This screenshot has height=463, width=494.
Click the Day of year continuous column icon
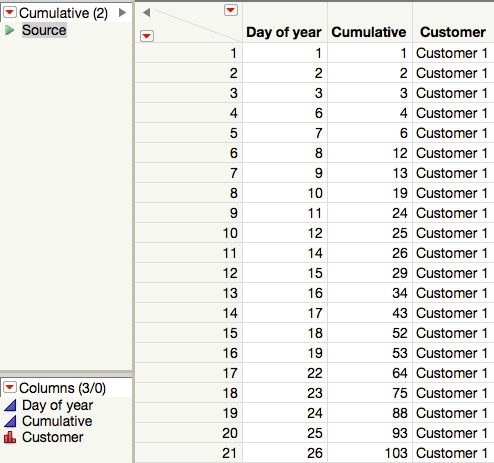[x=10, y=405]
